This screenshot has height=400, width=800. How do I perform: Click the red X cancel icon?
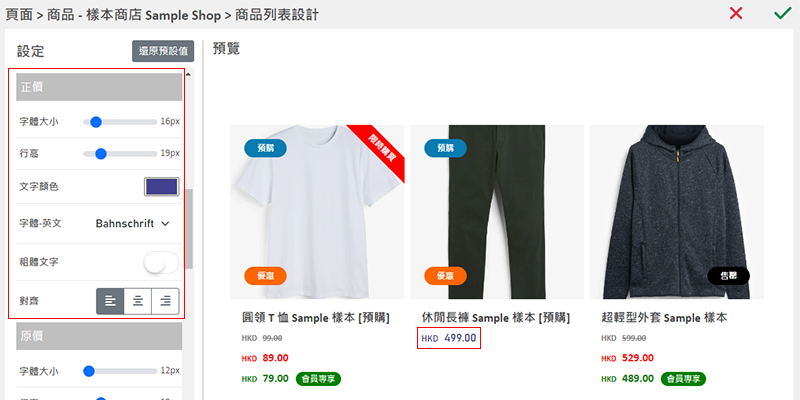click(x=736, y=13)
